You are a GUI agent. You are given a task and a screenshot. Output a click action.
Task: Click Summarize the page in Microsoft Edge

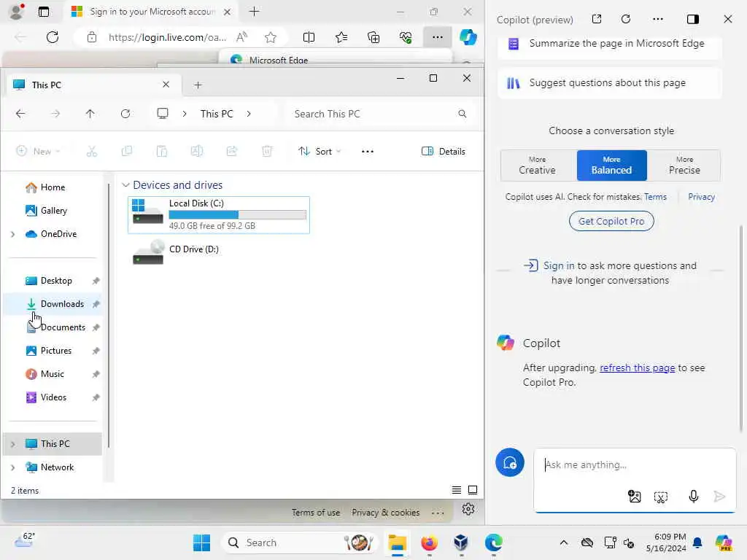click(x=609, y=44)
